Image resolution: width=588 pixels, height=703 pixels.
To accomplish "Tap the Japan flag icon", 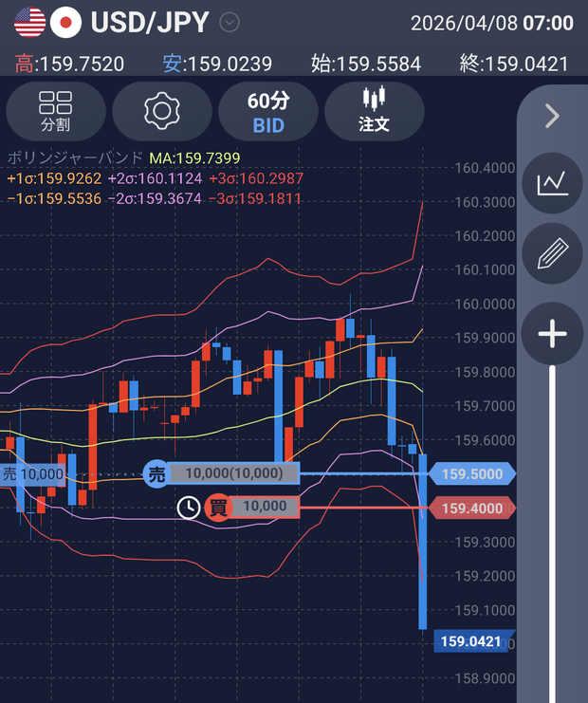I will tap(65, 23).
